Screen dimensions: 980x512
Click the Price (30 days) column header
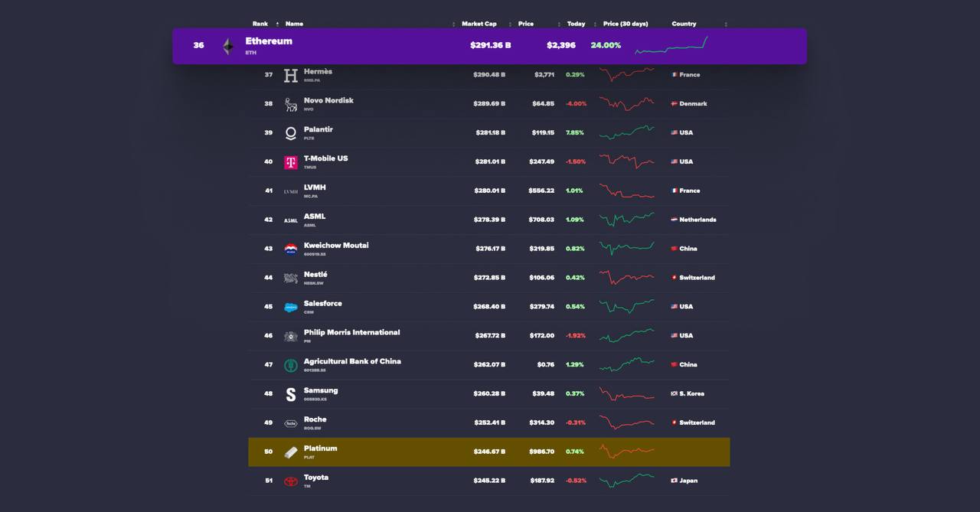[x=626, y=24]
